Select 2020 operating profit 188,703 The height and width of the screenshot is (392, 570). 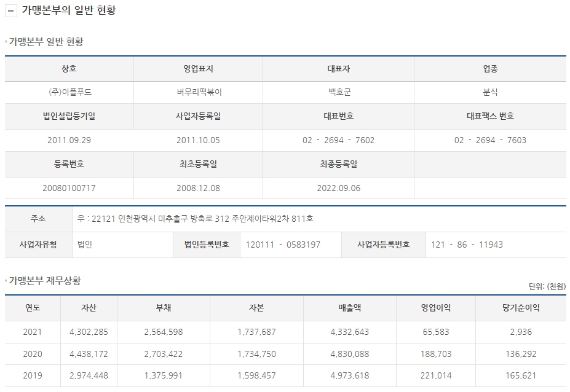(x=436, y=355)
